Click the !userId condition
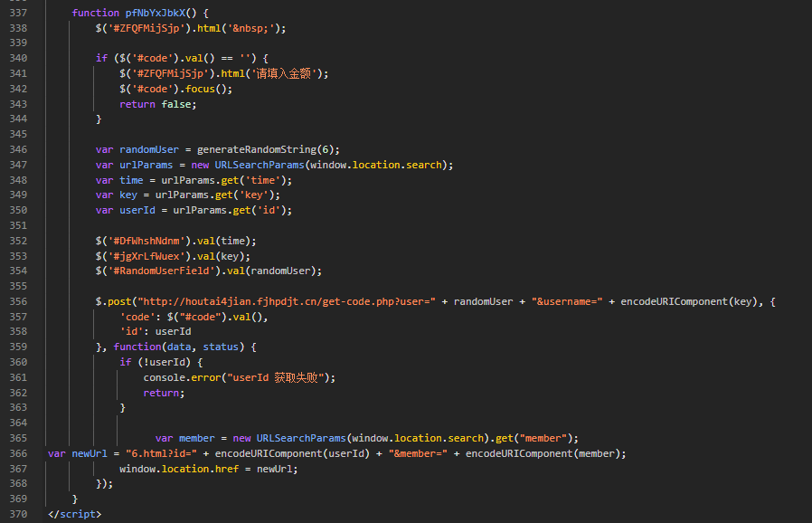The height and width of the screenshot is (523, 812). click(165, 362)
